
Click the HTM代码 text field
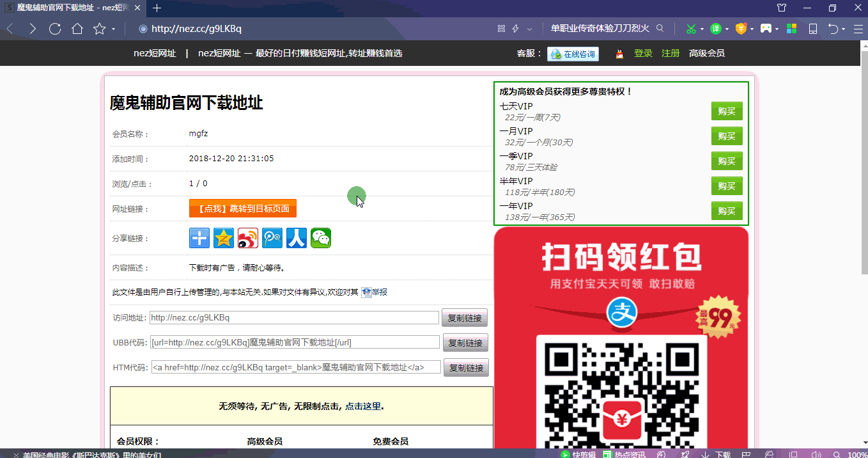point(296,367)
